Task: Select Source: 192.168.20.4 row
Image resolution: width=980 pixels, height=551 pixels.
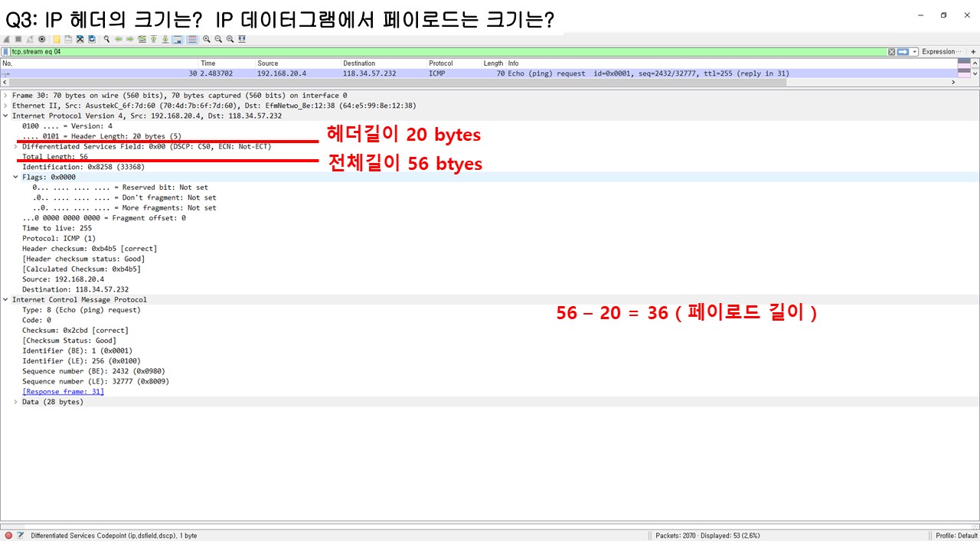Action: point(63,279)
